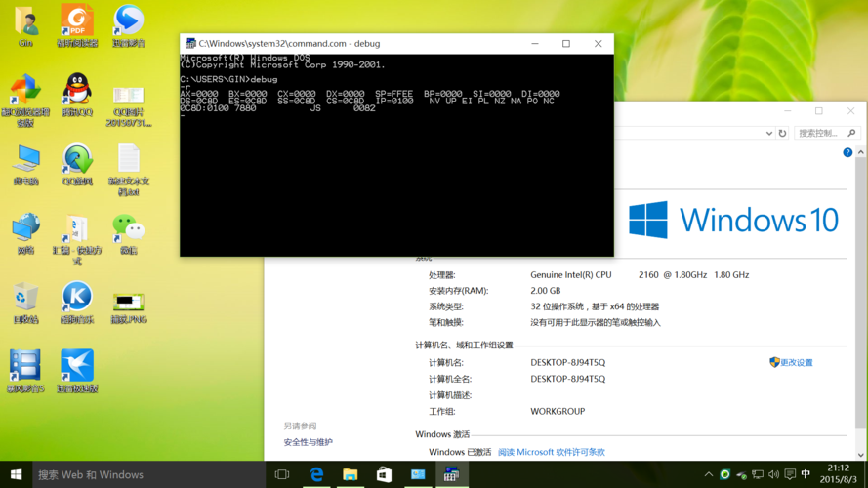Screen dimensions: 868x488
Task: Open the orange PDF reader desktop shortcut
Action: [x=77, y=26]
